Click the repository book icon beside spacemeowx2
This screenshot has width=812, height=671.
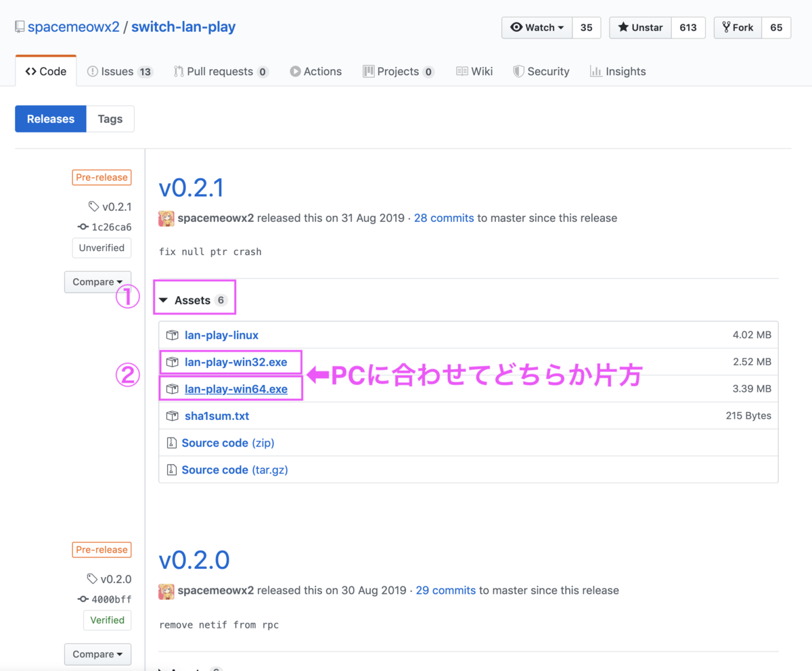(x=20, y=27)
